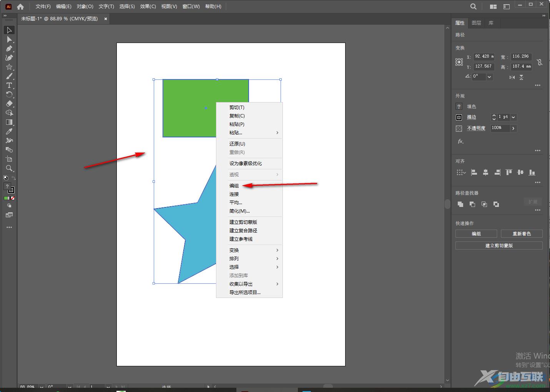This screenshot has width=550, height=392.
Task: Open stroke weight dropdown arrow
Action: click(513, 117)
